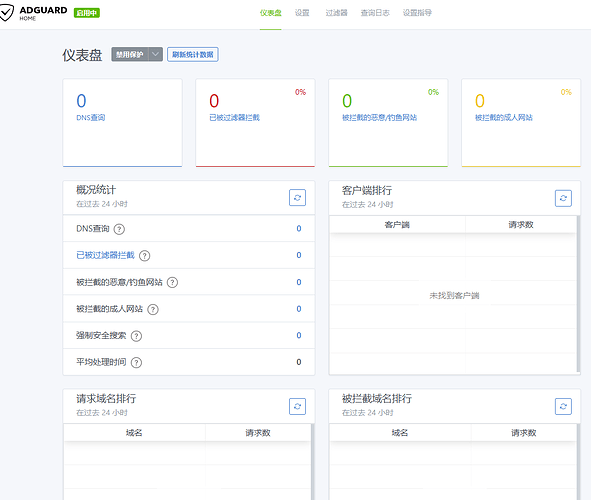Go to 查询日志 tab
591x500 pixels.
pos(375,13)
